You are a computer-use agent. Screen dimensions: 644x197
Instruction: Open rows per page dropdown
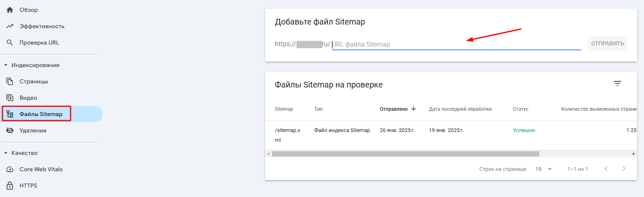click(x=544, y=169)
